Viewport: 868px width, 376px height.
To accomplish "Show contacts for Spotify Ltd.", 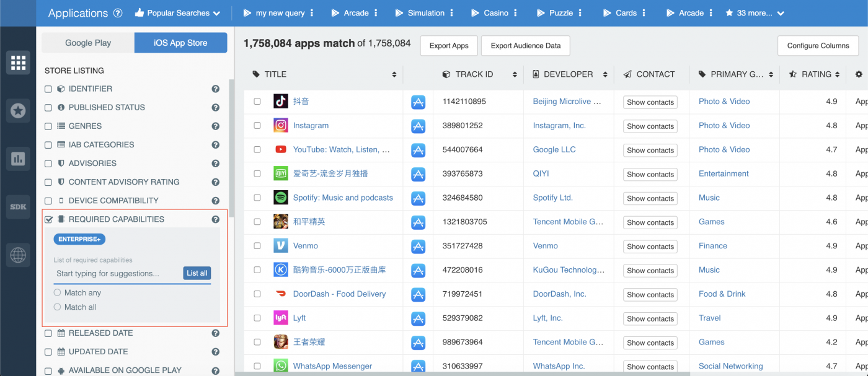I will click(x=650, y=198).
